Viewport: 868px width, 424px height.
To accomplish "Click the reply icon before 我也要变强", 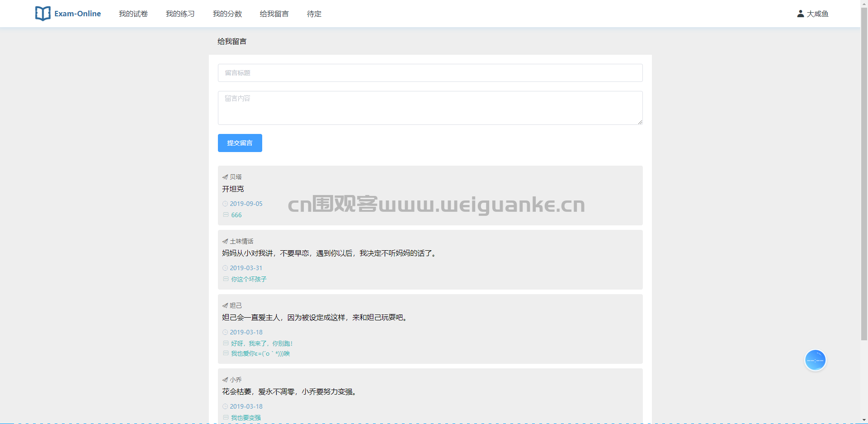I will (226, 417).
